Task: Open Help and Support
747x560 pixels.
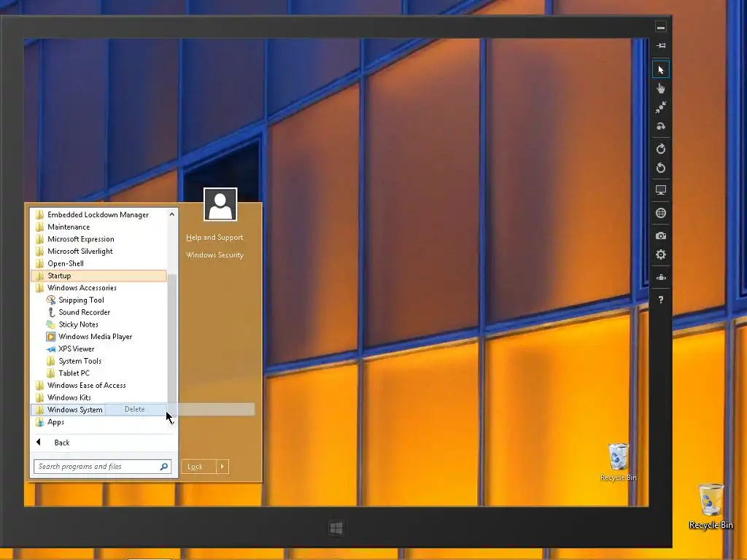Action: (x=214, y=237)
